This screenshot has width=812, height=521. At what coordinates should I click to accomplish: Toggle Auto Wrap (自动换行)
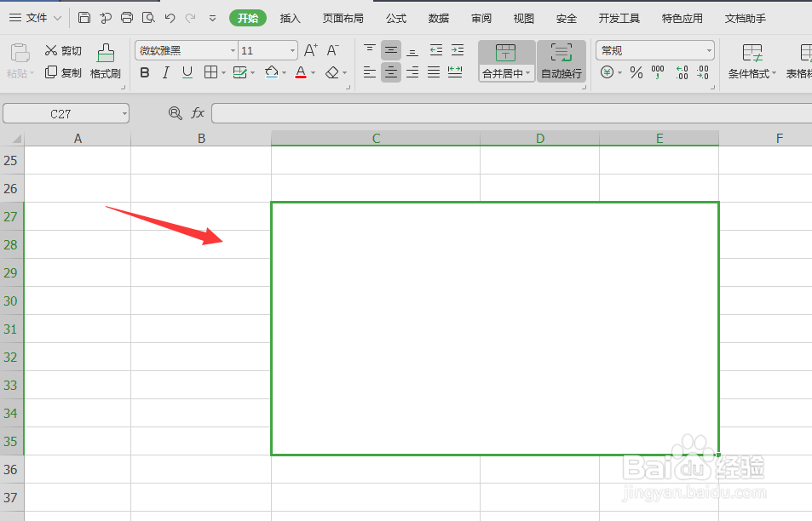pos(561,61)
